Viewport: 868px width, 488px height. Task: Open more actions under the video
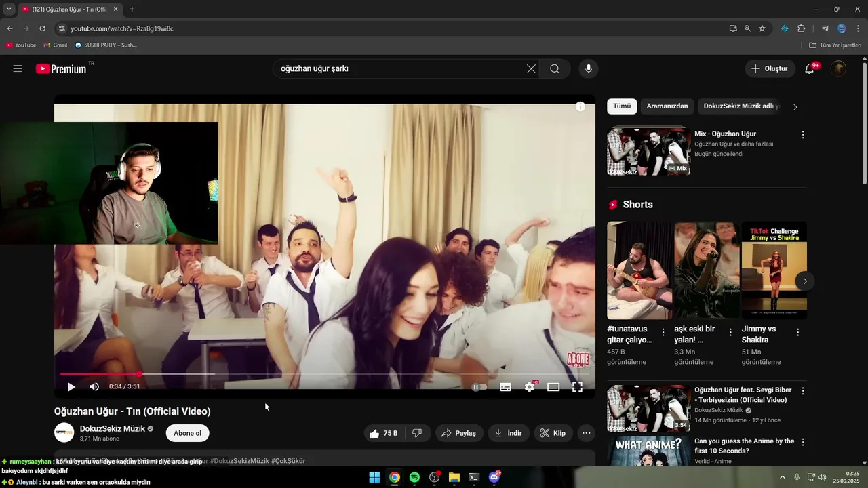(587, 433)
